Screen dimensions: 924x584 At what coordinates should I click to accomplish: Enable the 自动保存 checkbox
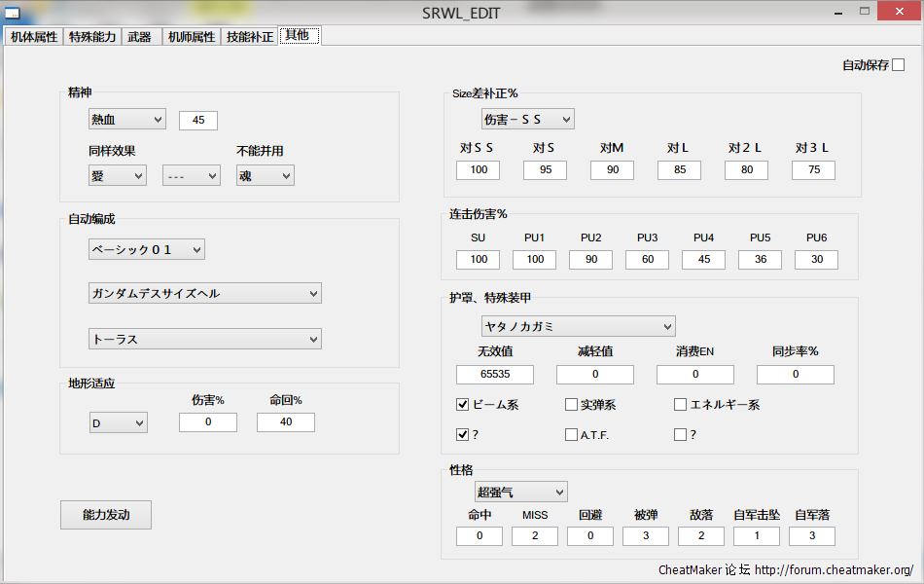[898, 65]
